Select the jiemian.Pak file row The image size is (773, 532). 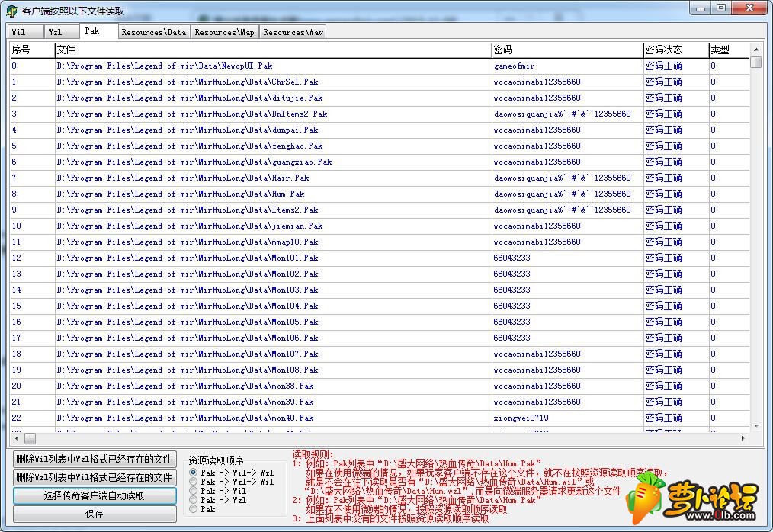click(x=380, y=226)
